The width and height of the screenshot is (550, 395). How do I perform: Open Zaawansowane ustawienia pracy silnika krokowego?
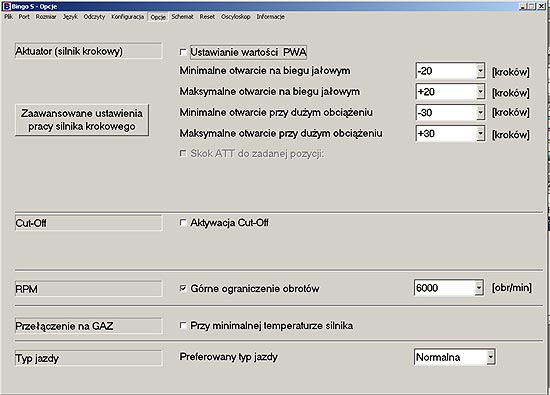point(82,120)
